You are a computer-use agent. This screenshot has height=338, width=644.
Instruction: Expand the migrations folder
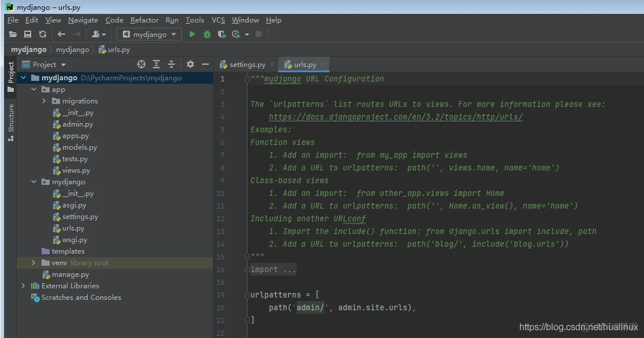pyautogui.click(x=44, y=101)
